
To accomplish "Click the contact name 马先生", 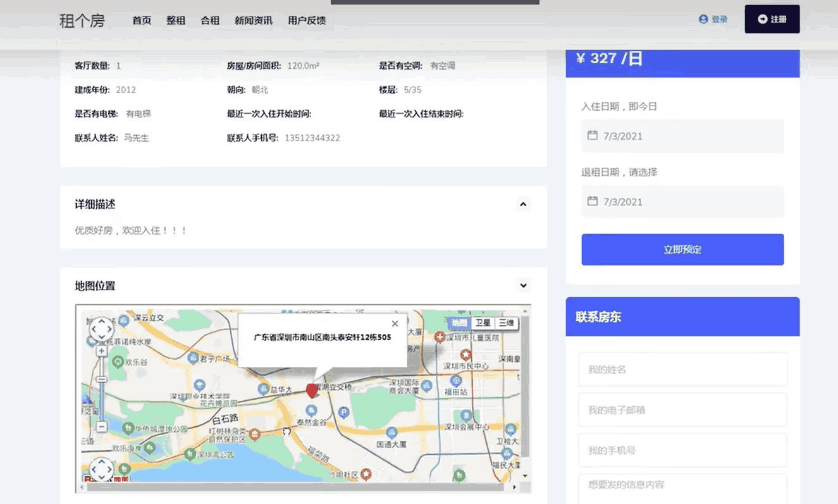I will [x=136, y=138].
